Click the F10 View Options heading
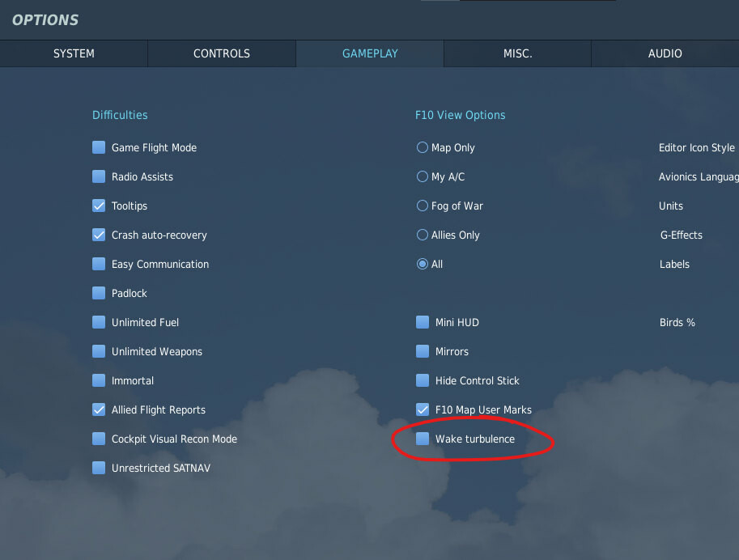The width and height of the screenshot is (739, 560). tap(460, 115)
